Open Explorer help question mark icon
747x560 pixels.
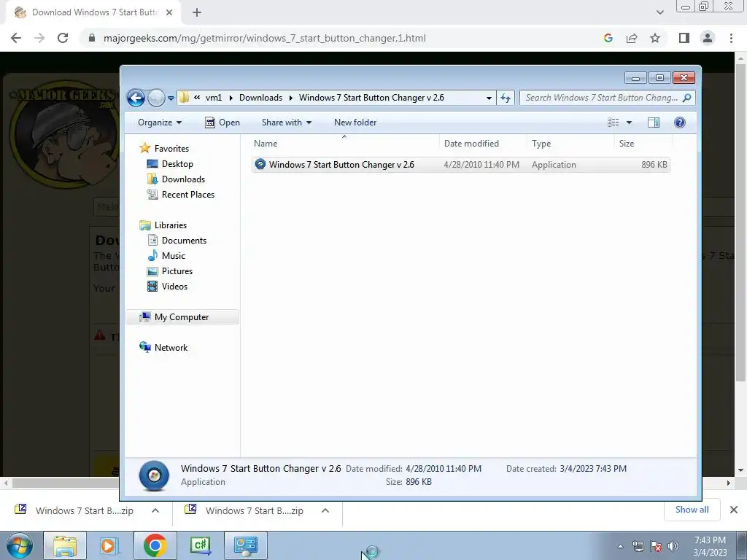680,122
